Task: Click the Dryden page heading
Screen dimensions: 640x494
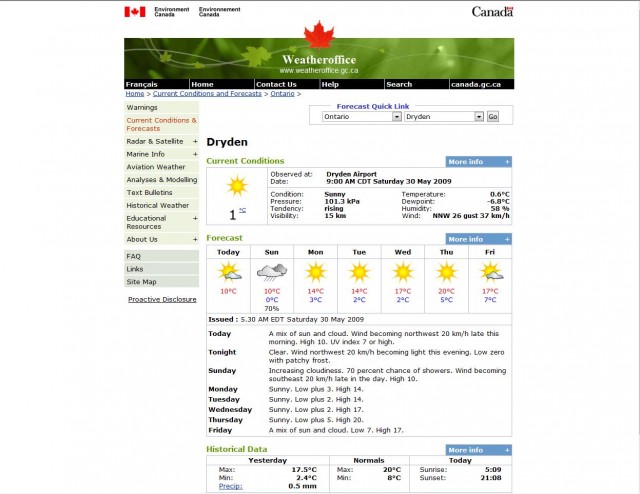Action: pyautogui.click(x=227, y=142)
